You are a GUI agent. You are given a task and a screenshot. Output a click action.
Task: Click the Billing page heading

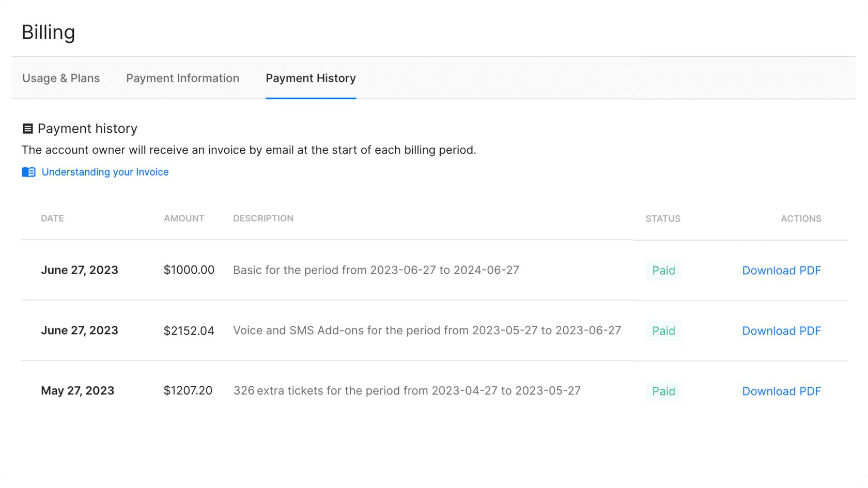(48, 32)
